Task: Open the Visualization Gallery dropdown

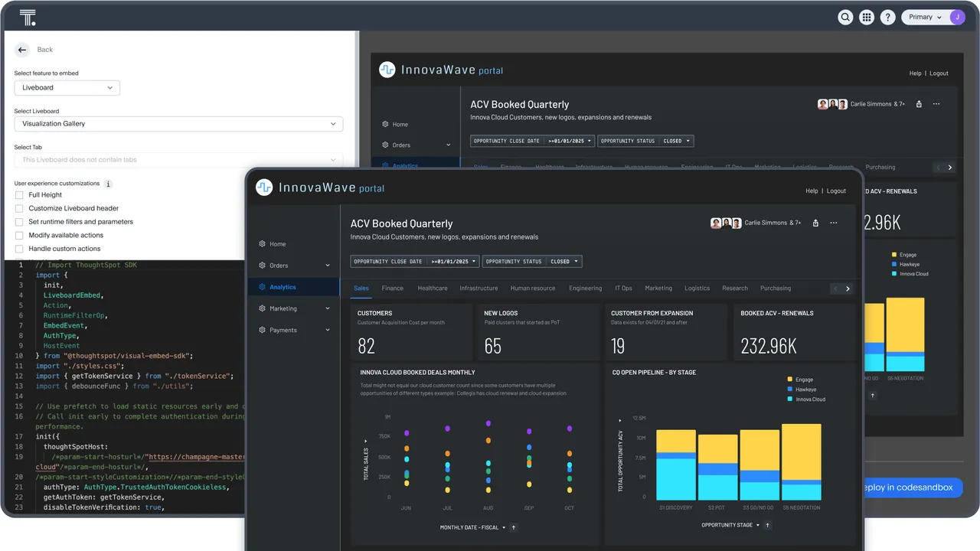Action: tap(178, 123)
